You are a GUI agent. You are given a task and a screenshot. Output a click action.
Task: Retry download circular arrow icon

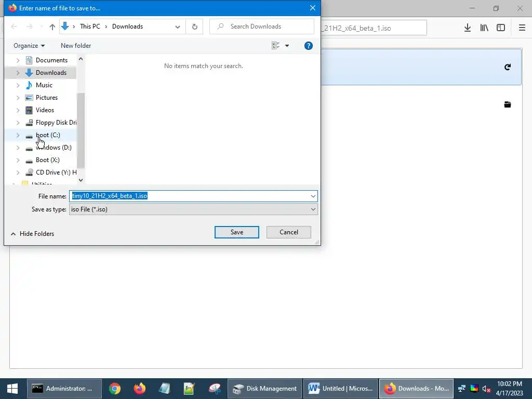508,67
